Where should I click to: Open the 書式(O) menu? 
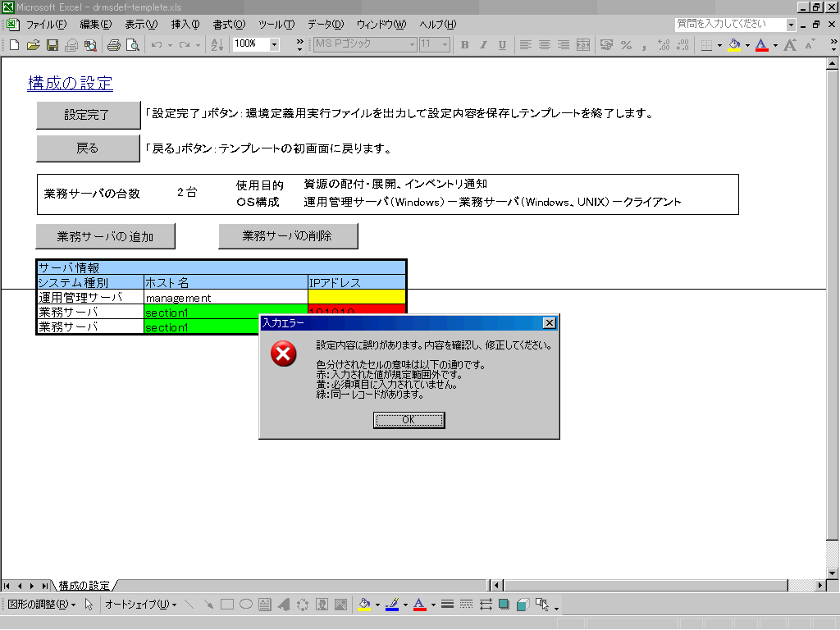pos(230,25)
